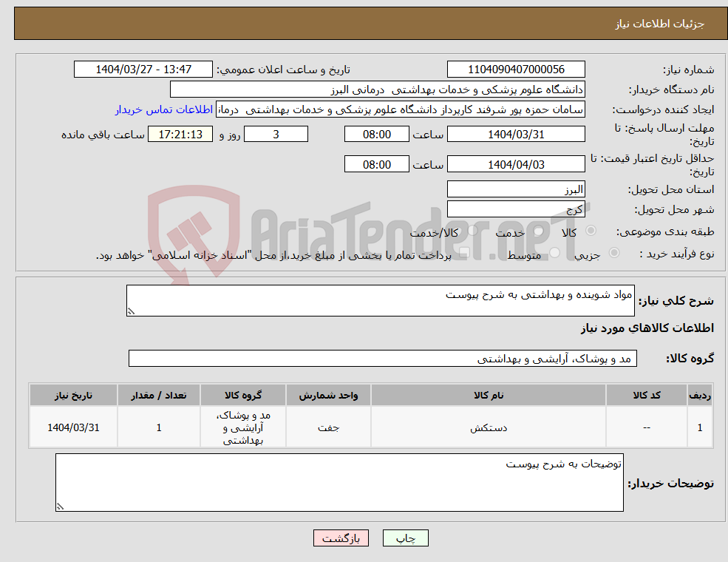Click the general description textarea مواد شوینده
728x562 pixels.
click(380, 300)
